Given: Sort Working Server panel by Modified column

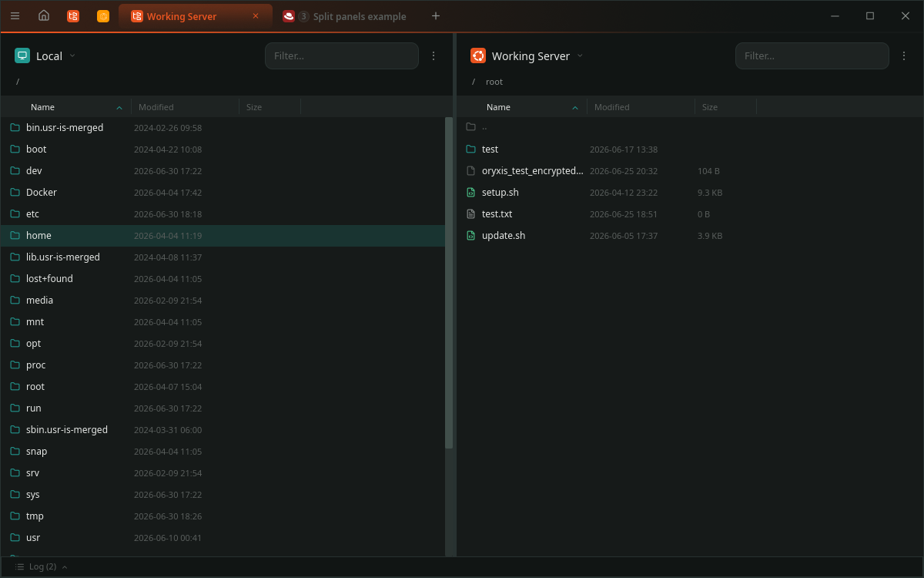Looking at the screenshot, I should (x=641, y=107).
